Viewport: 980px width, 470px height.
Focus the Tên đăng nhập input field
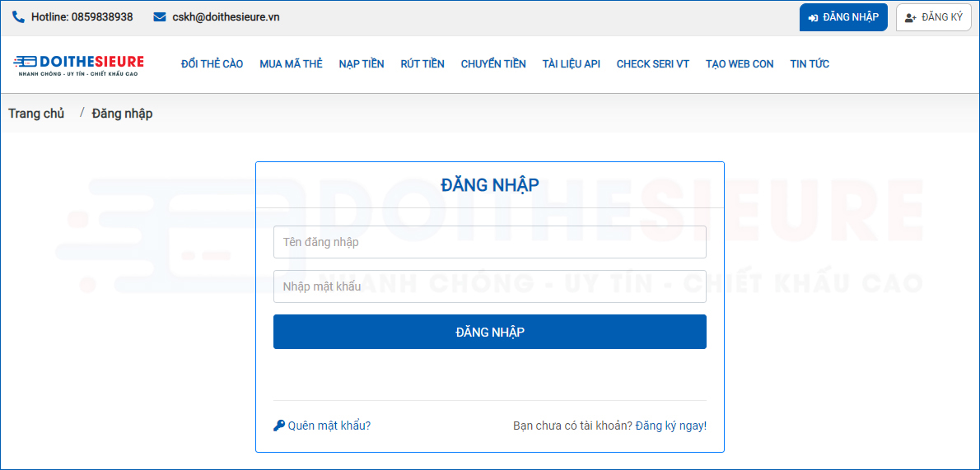[489, 242]
